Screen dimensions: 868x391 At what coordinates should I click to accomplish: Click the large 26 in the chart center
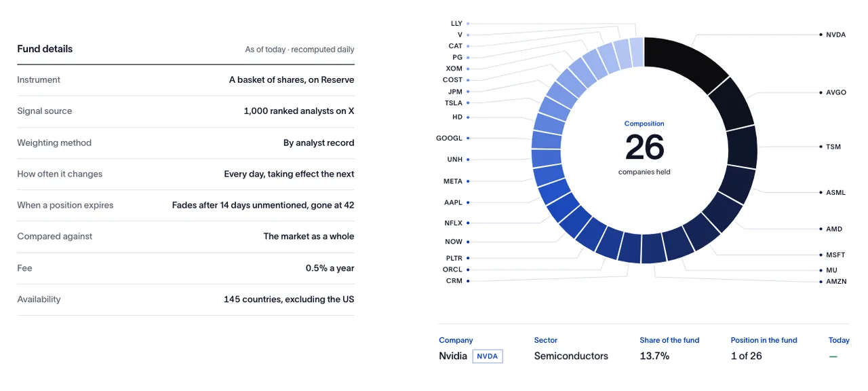(644, 147)
